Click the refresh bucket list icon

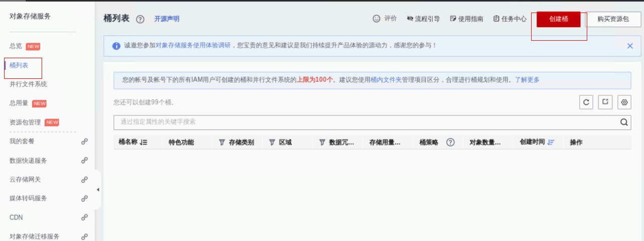point(586,102)
